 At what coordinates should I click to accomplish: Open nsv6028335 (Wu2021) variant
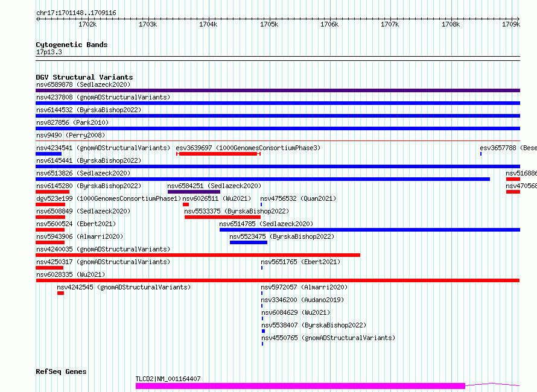(71, 274)
